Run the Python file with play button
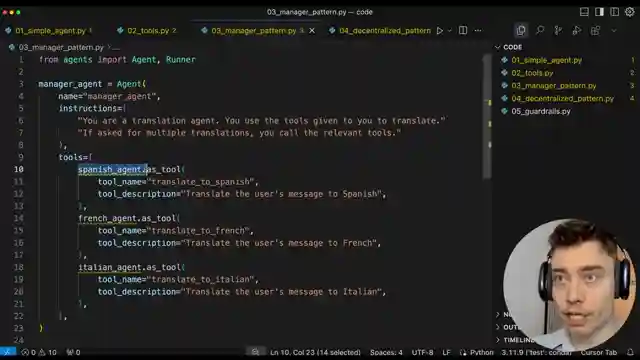640x360 pixels. pos(440,31)
